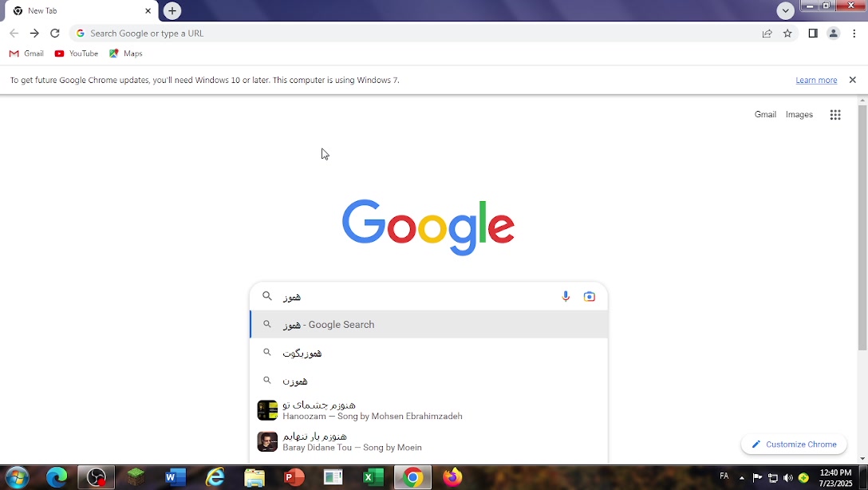Open Microsoft Word from the taskbar

tap(175, 477)
